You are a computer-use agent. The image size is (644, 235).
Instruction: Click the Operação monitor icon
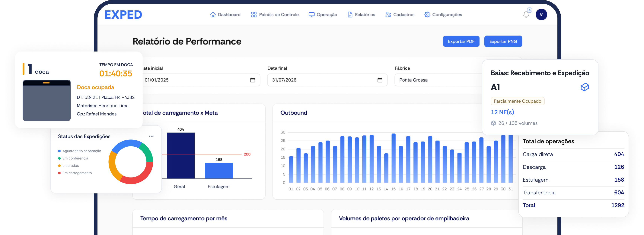click(311, 14)
